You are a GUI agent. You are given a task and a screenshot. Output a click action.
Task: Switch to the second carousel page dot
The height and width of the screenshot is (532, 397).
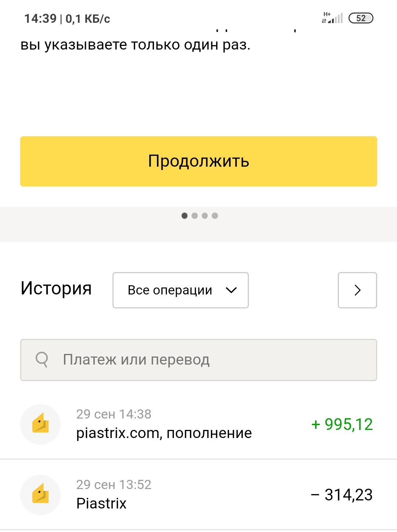coord(195,216)
